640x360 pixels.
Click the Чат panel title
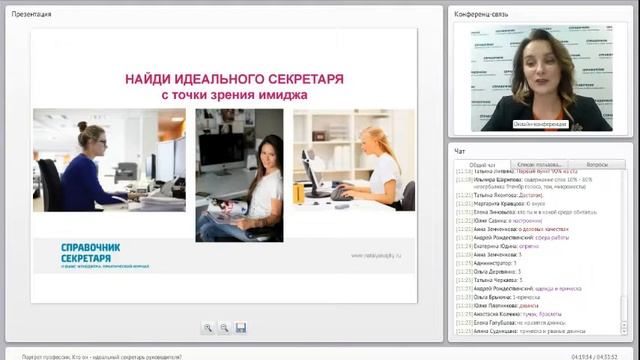click(x=460, y=151)
